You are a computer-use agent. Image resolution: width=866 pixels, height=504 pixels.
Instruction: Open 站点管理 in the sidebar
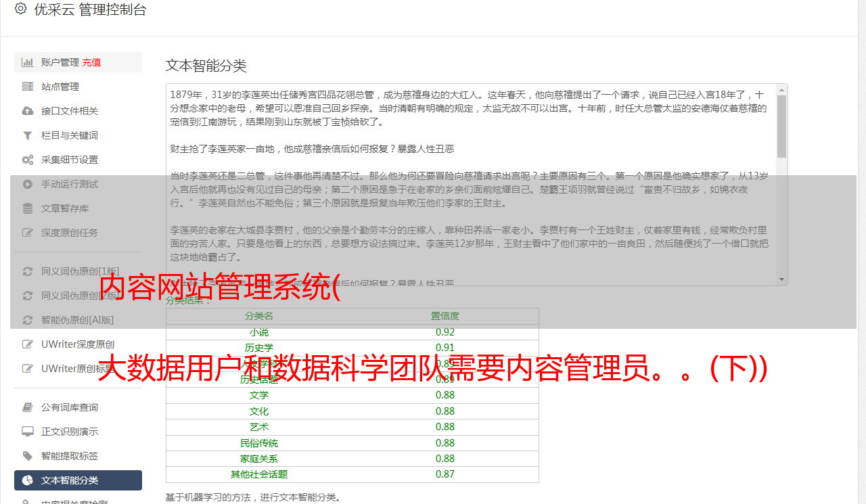(x=78, y=87)
